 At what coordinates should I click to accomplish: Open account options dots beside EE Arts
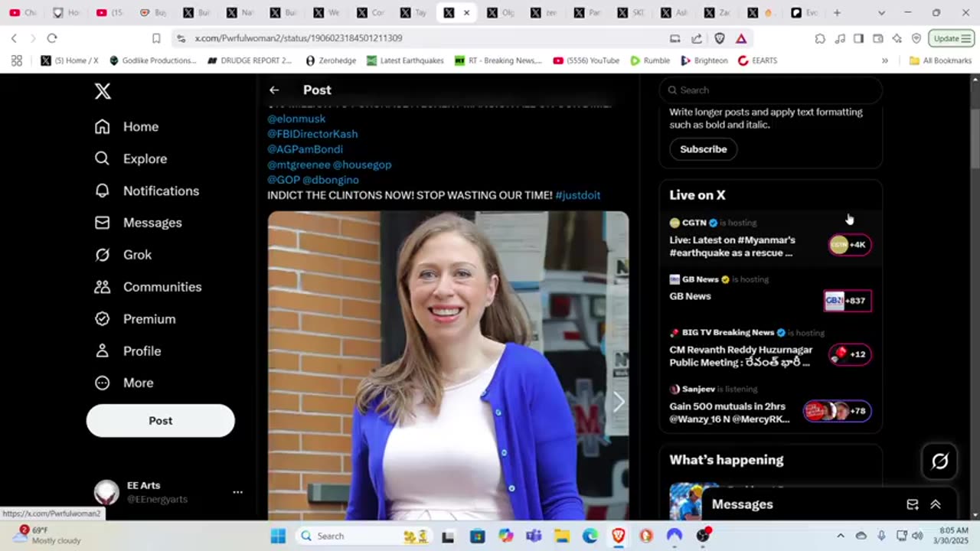click(237, 492)
